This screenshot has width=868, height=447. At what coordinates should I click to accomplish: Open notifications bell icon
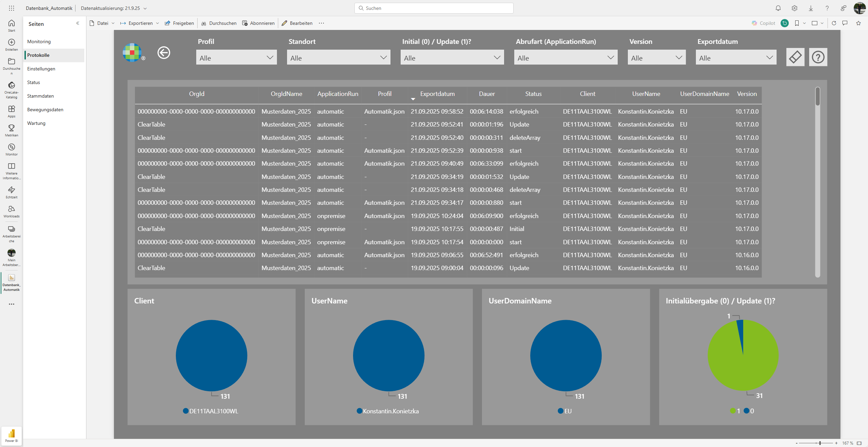click(778, 8)
